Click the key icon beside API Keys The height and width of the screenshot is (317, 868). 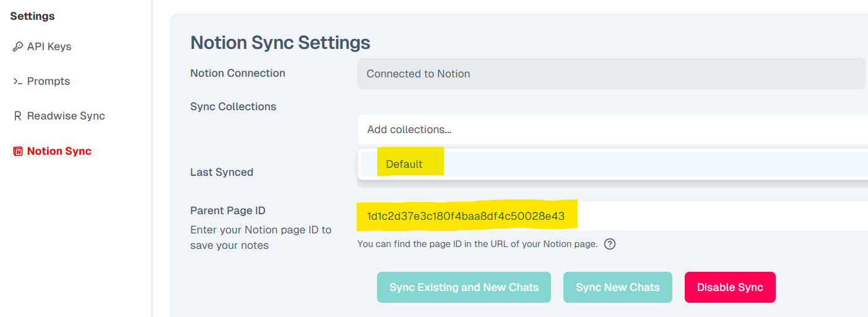18,46
